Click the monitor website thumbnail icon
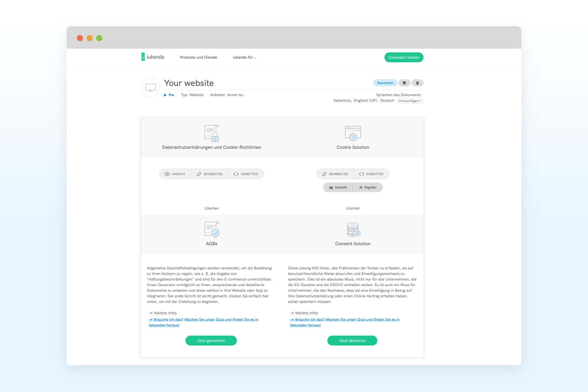This screenshot has height=392, width=588. (x=150, y=87)
